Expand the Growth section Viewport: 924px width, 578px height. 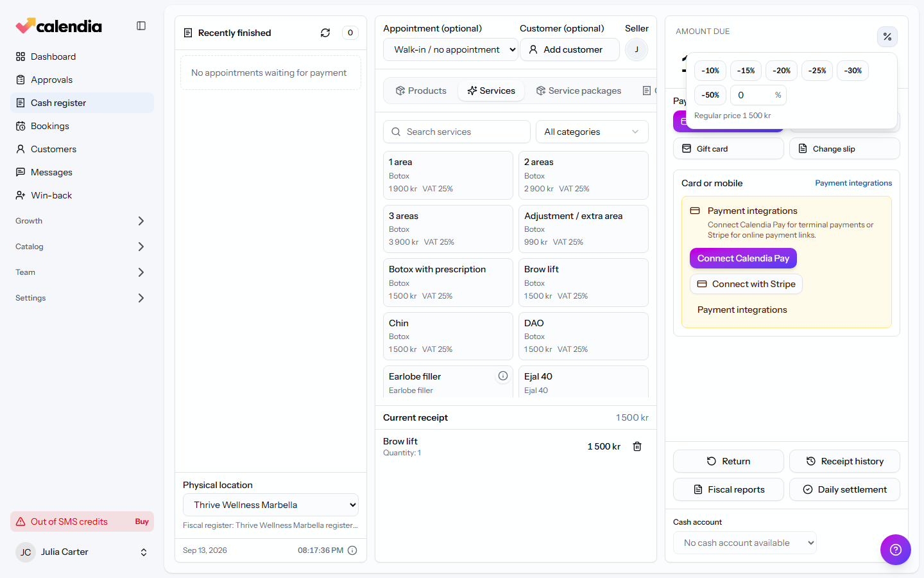click(82, 221)
